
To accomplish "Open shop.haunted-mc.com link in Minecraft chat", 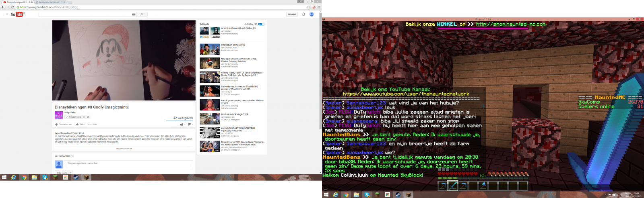I will coord(511,24).
